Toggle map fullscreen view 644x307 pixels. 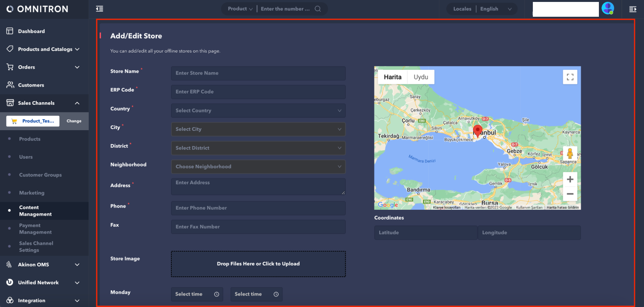coord(570,77)
